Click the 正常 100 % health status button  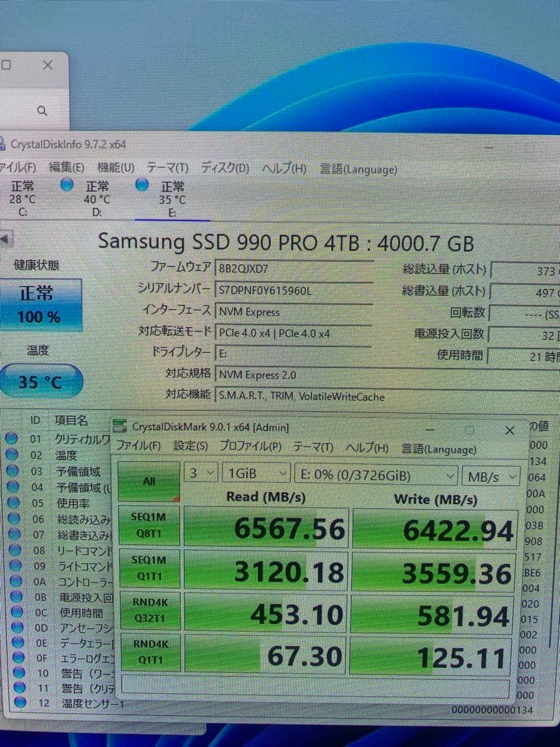click(39, 305)
